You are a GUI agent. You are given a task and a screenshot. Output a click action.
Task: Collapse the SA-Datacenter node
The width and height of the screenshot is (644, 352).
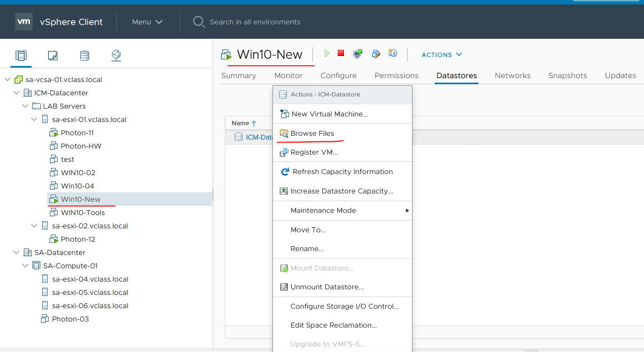(x=17, y=252)
